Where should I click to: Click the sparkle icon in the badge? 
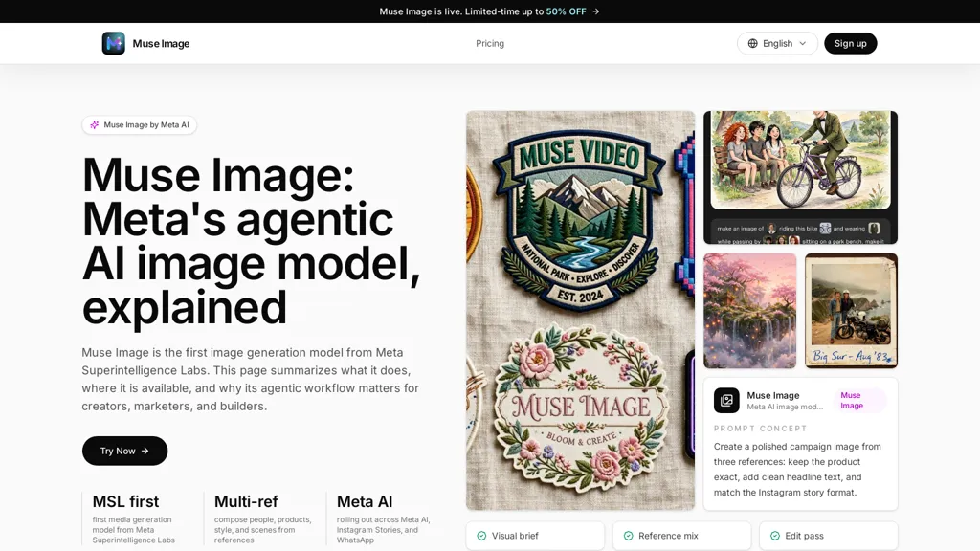click(95, 125)
